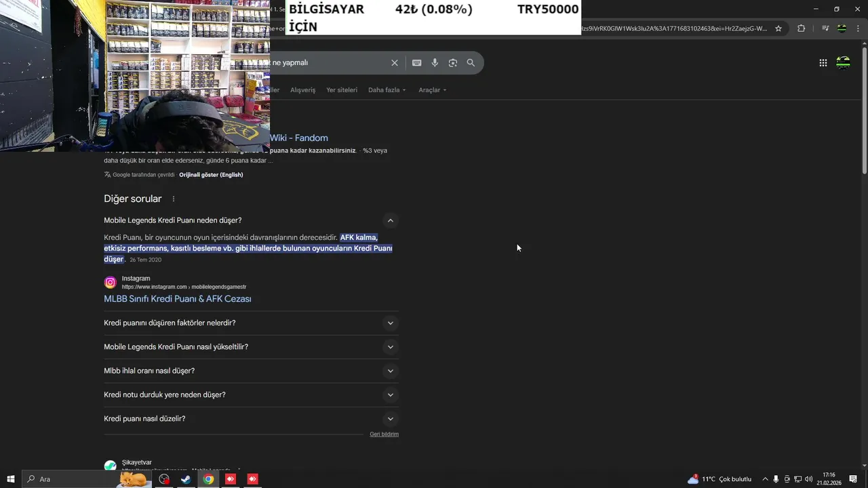Open Steam from the taskbar
This screenshot has height=488, width=868.
point(185,479)
